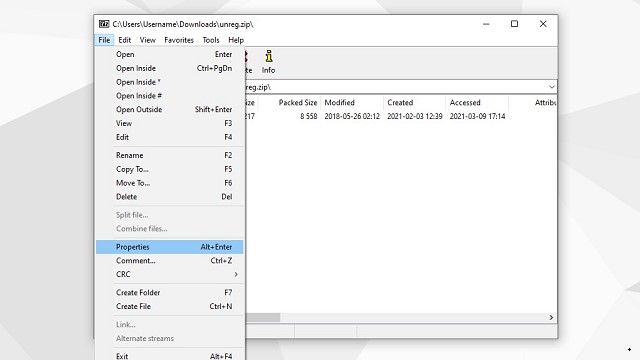Open the Tools menu
640x360 pixels.
pos(211,40)
